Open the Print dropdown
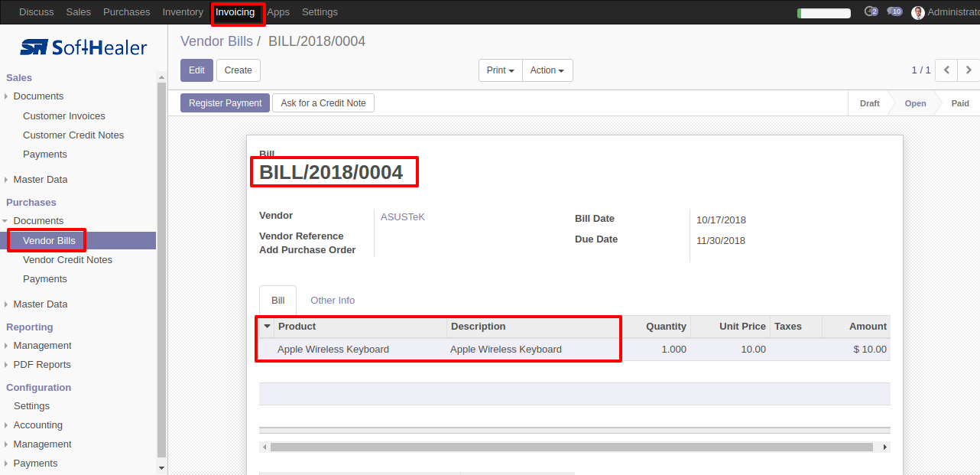The image size is (980, 475). click(501, 70)
